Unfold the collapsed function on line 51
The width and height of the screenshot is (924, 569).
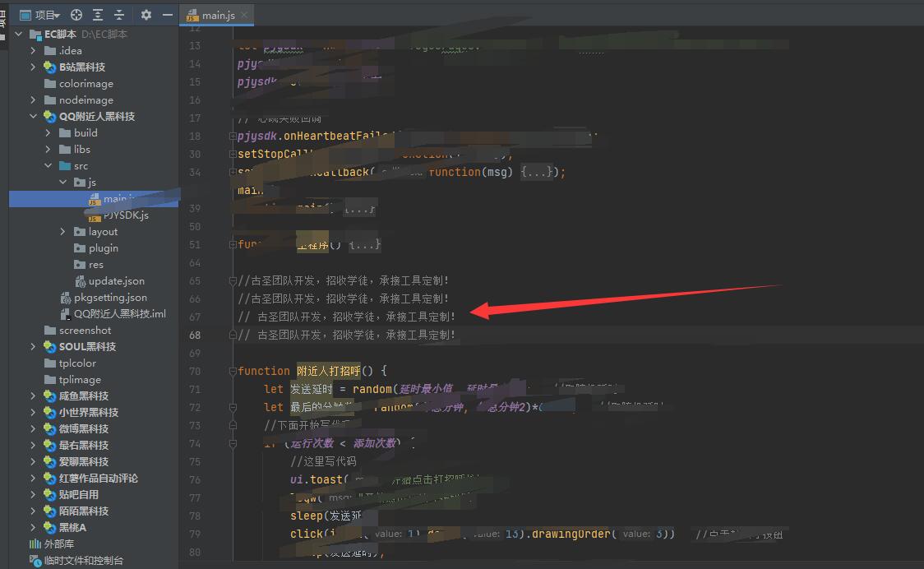pyautogui.click(x=233, y=245)
